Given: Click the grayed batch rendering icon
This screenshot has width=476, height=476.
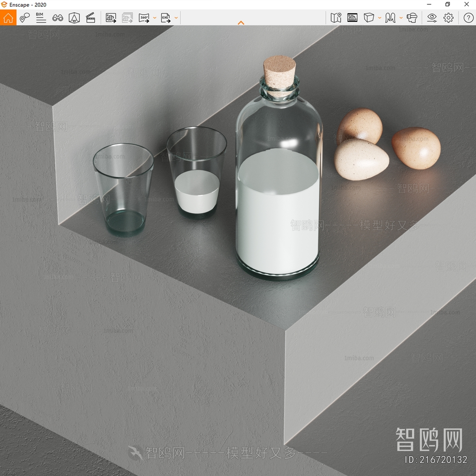Looking at the screenshot, I should tap(127, 18).
